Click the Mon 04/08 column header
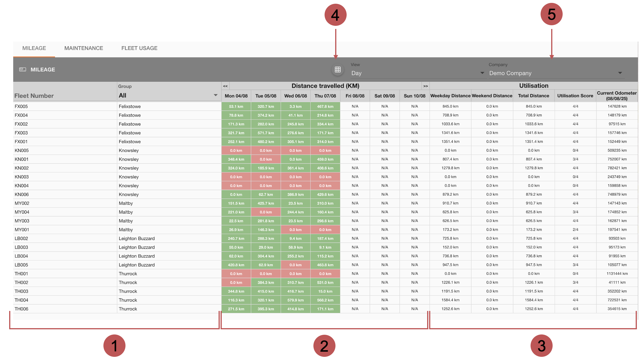 point(236,96)
